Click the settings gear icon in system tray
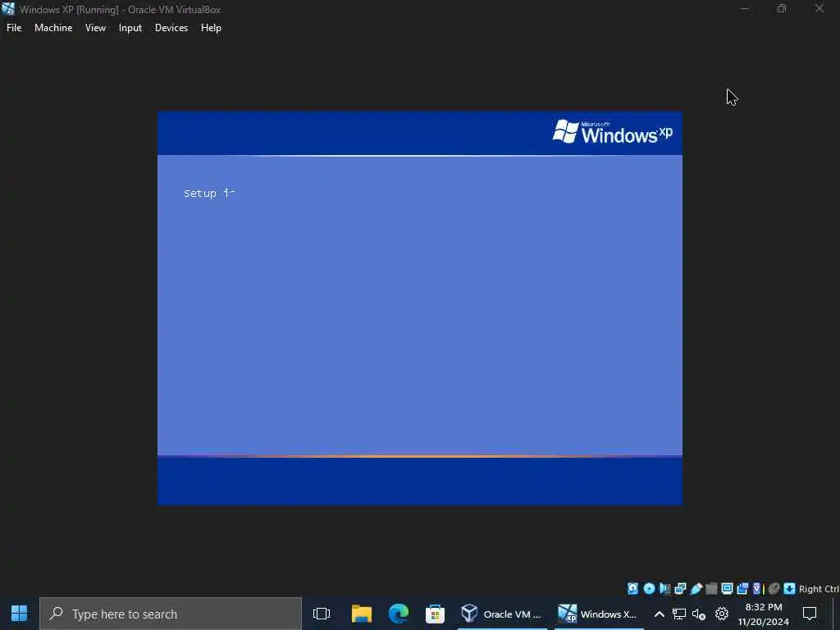Screen dimensions: 840x630 722,614
